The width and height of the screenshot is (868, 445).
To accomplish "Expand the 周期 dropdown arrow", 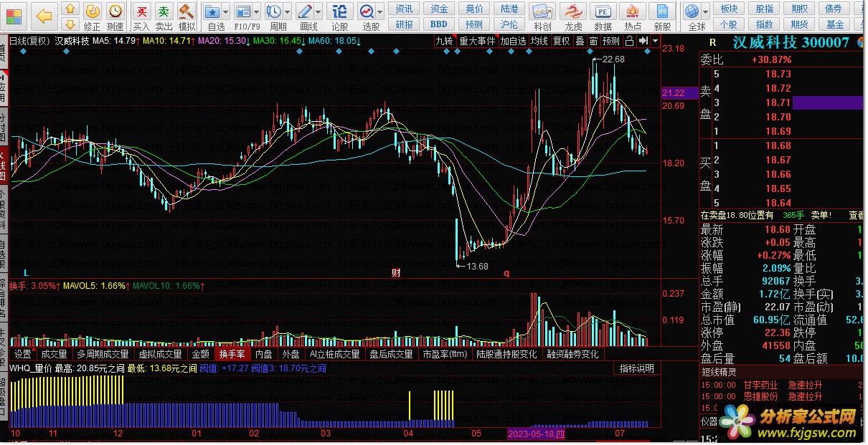I will coord(287,12).
